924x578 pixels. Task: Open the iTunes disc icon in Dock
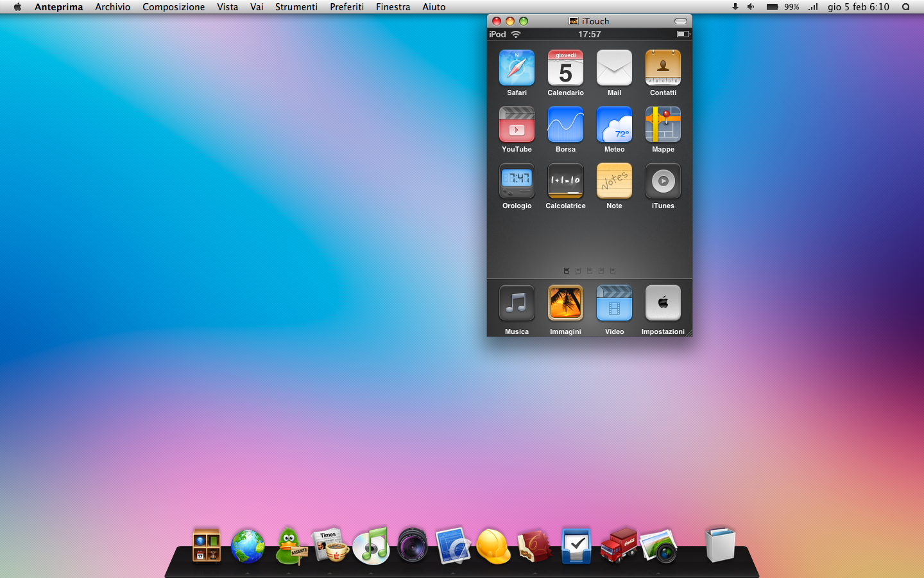coord(372,545)
